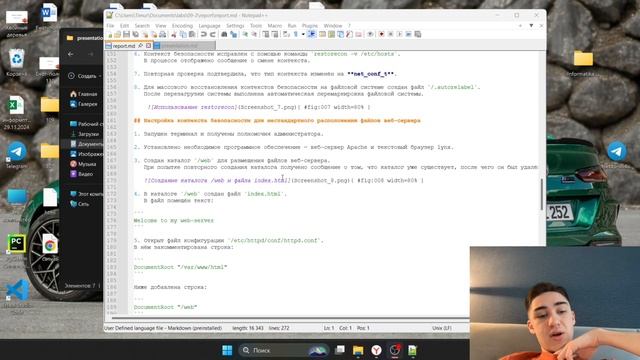Screen dimensions: 640x360
Task: Open the User Defined Language icon
Action: click(x=322, y=34)
